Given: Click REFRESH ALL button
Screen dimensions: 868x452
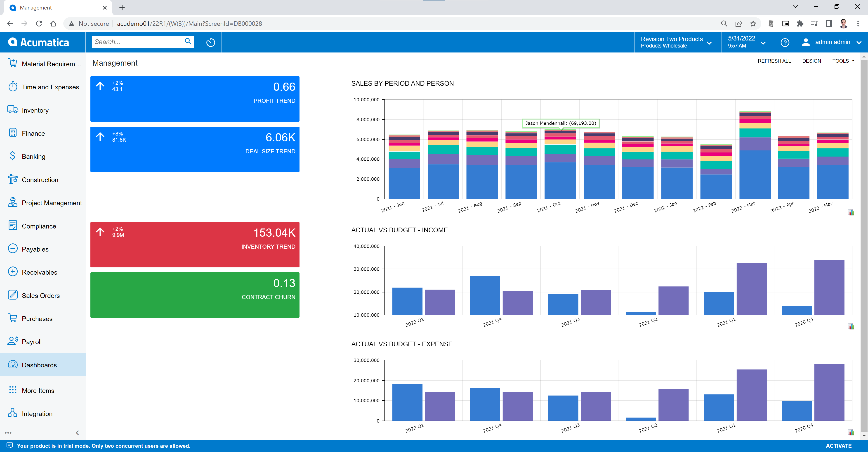Looking at the screenshot, I should (x=774, y=61).
